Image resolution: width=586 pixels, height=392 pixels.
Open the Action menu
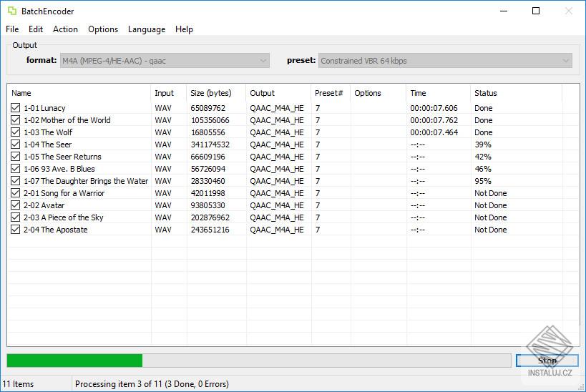(65, 29)
